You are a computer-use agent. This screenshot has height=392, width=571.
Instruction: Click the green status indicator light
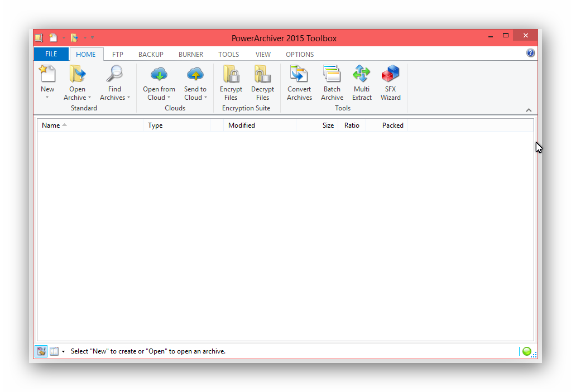click(526, 351)
